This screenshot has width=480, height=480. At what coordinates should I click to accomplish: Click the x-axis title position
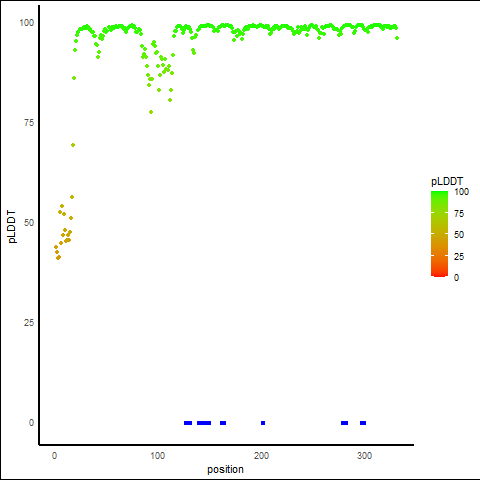pos(225,469)
